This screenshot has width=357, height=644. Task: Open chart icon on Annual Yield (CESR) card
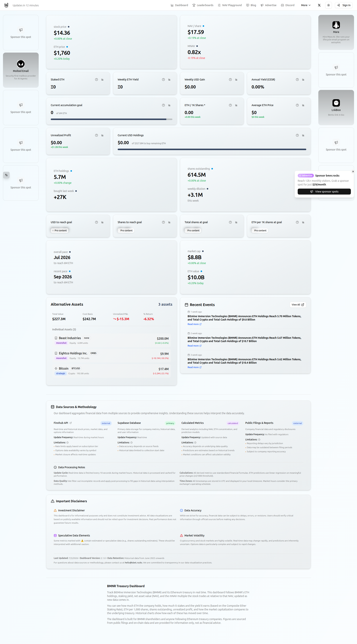click(303, 80)
